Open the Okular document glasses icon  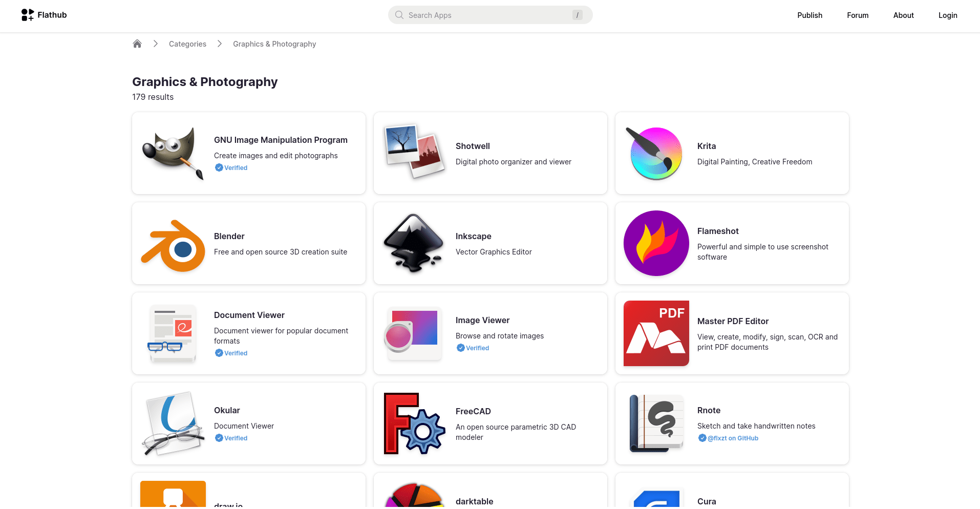pos(173,423)
